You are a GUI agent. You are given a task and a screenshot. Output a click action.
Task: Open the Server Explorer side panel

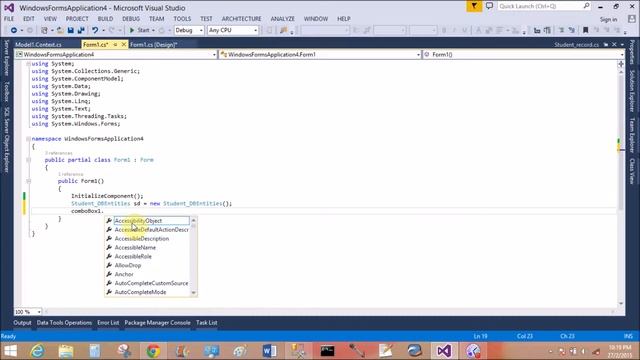(6, 58)
